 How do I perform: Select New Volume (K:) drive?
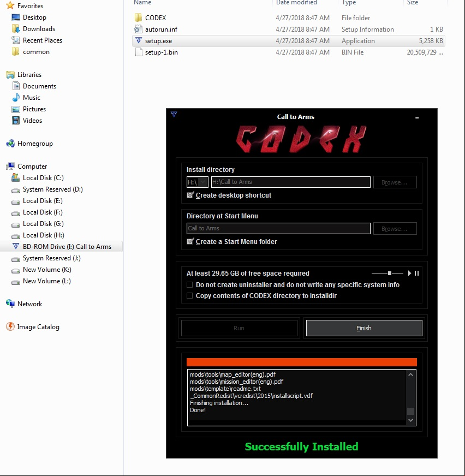coord(41,270)
